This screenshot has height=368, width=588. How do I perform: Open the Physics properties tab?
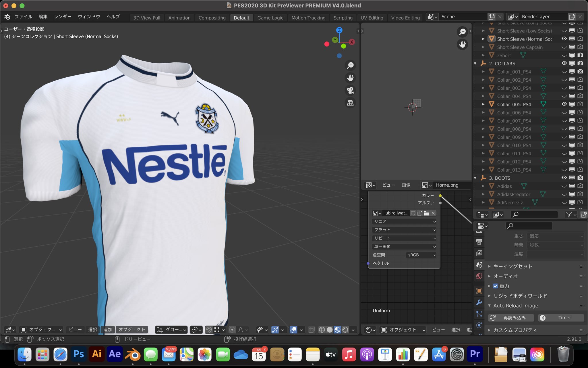[x=479, y=325]
